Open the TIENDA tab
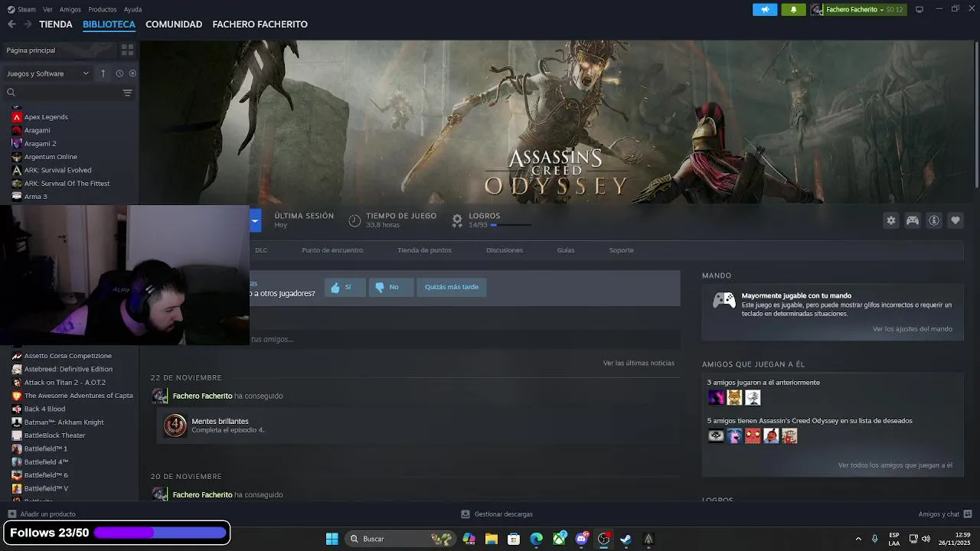Screen dimensions: 980x551 [x=56, y=24]
